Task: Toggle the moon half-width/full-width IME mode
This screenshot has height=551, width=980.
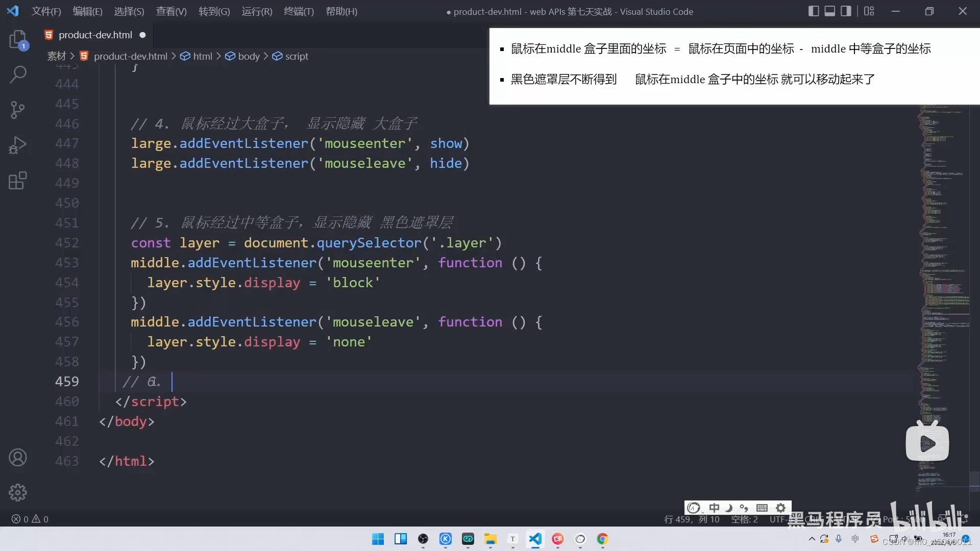Action: [729, 508]
